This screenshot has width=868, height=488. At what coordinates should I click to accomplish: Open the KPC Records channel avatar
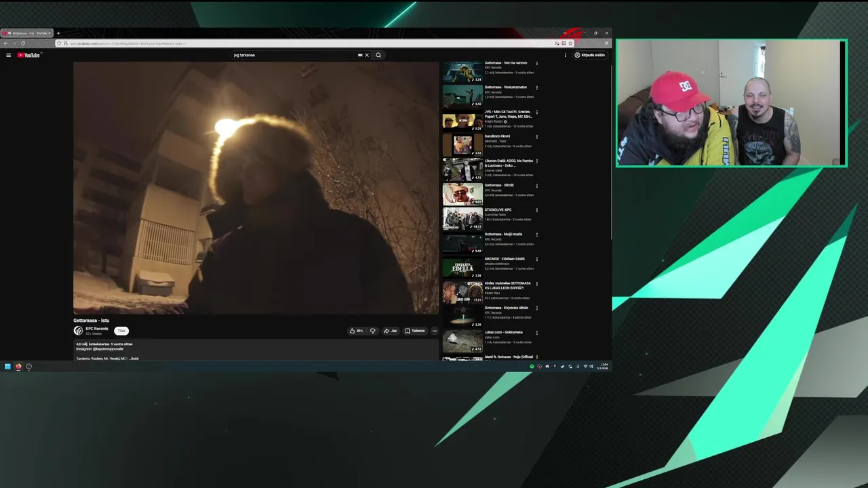point(78,331)
